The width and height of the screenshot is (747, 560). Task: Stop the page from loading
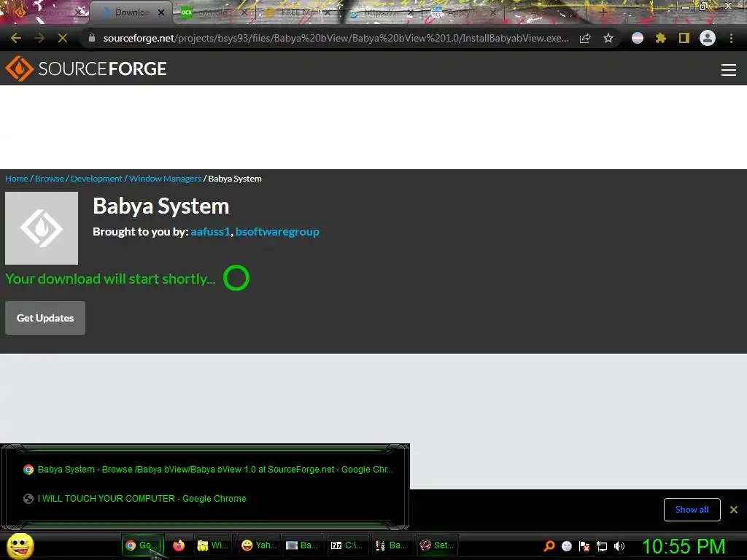(x=63, y=38)
